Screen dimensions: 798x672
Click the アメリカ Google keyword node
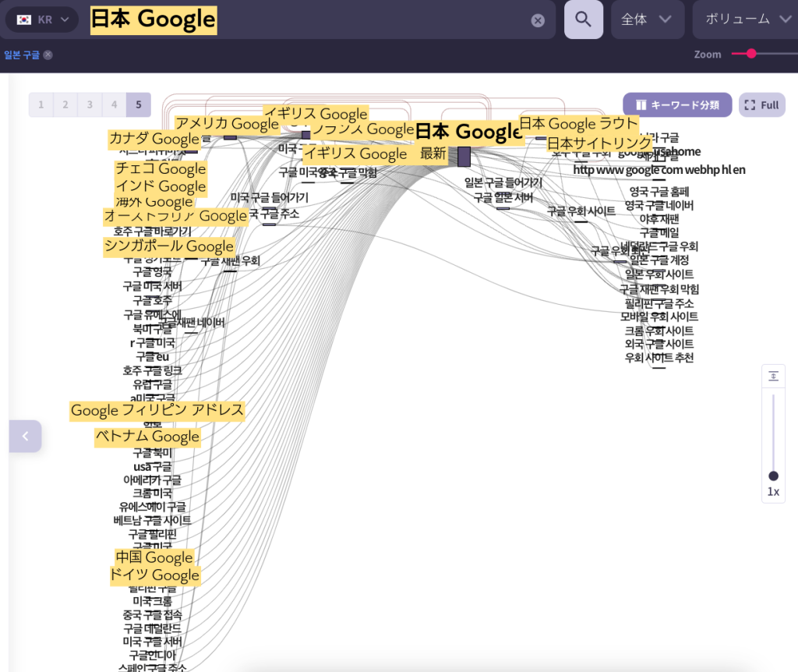(x=227, y=124)
